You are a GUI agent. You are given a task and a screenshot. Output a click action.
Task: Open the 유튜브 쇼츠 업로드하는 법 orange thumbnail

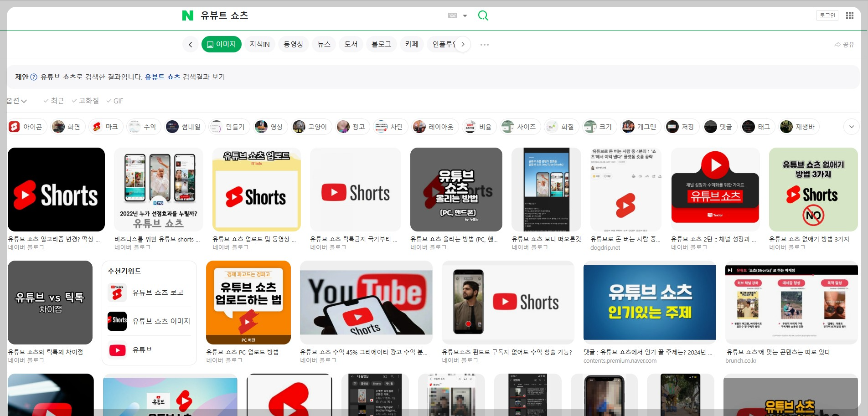point(248,303)
